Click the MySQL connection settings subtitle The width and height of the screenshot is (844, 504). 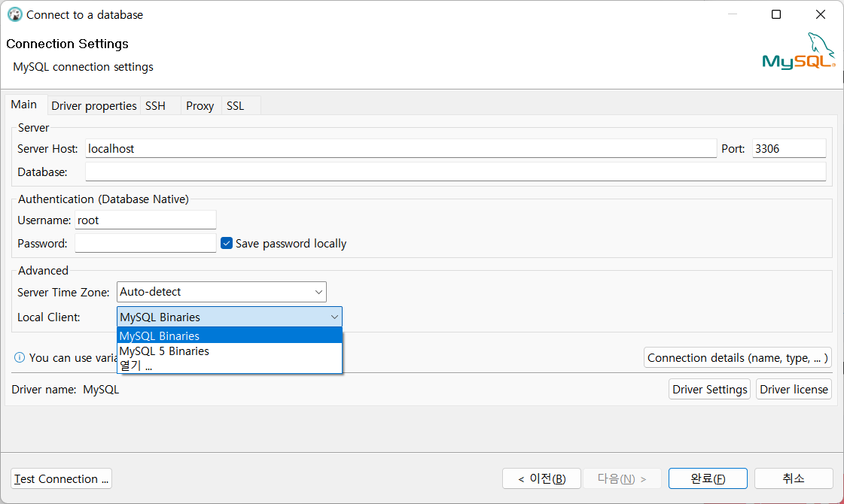pos(83,67)
